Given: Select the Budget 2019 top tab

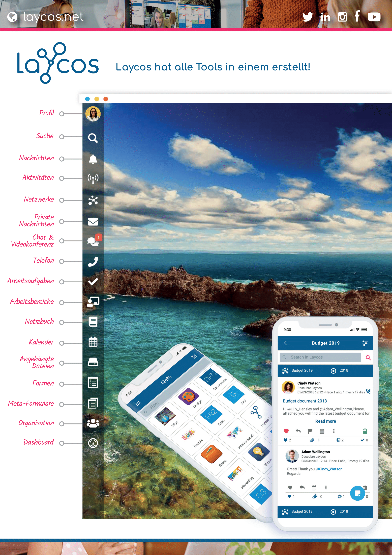Looking at the screenshot, I should click(297, 371).
